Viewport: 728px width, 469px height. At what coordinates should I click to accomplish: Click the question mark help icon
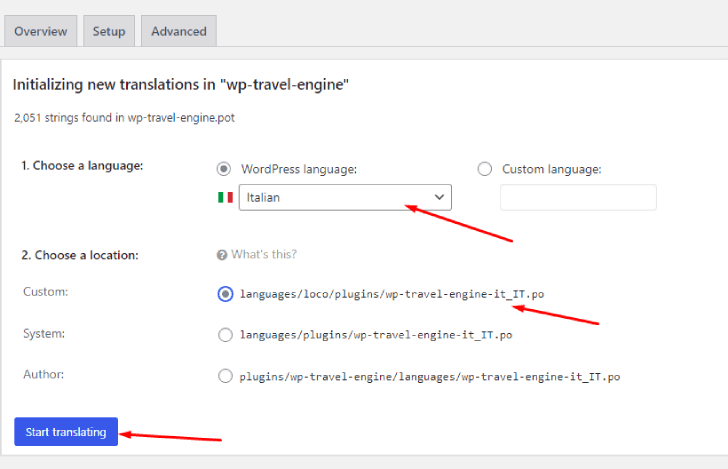pos(222,255)
